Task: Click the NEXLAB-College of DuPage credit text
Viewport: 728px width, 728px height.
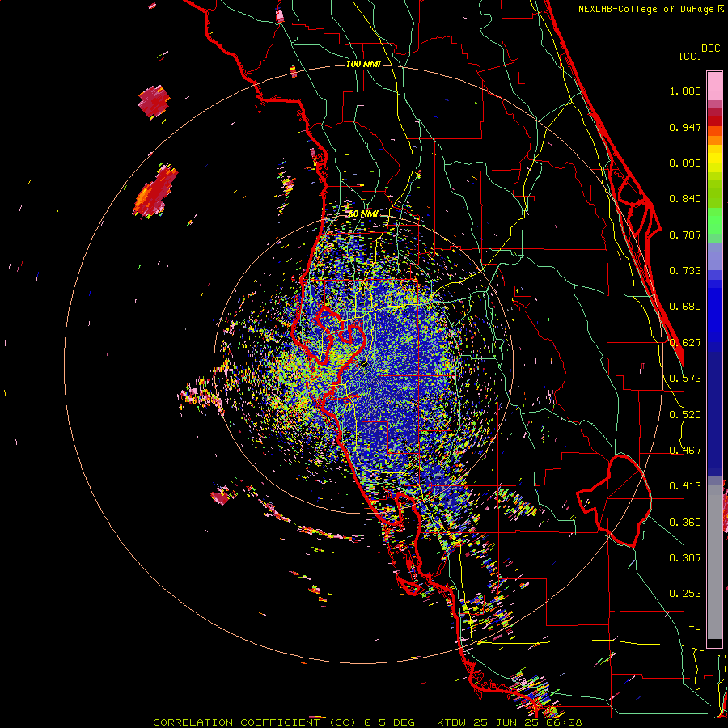Action: coord(650,9)
